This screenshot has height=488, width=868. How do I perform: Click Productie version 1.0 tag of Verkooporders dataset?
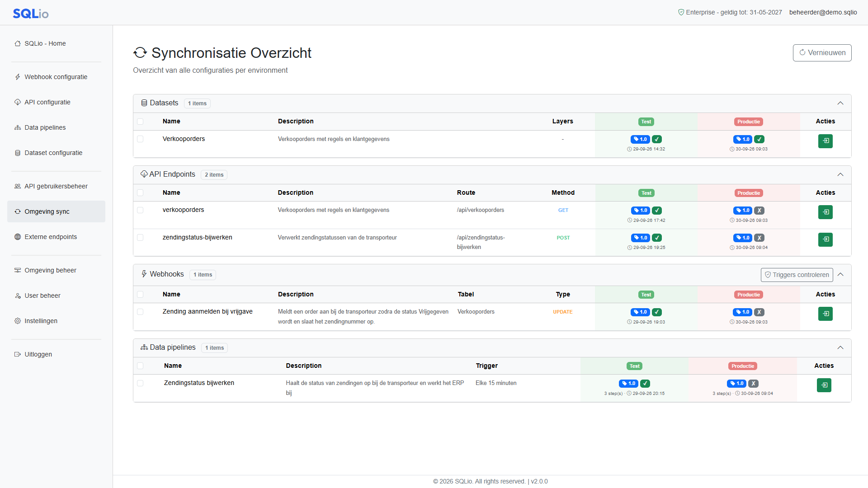pyautogui.click(x=742, y=139)
